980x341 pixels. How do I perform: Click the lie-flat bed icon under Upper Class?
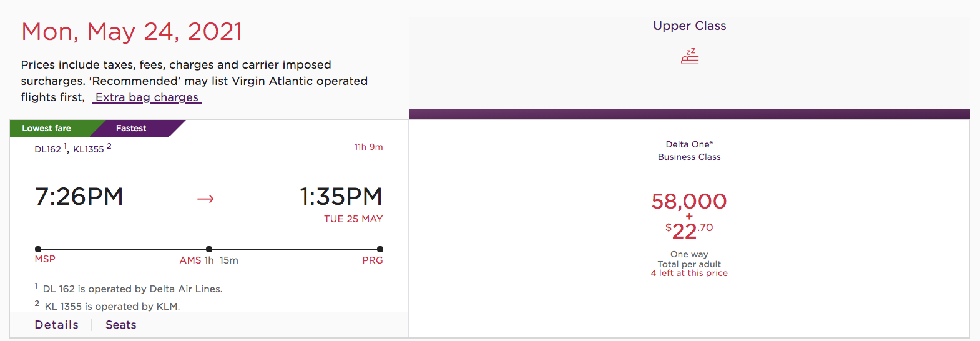[690, 57]
